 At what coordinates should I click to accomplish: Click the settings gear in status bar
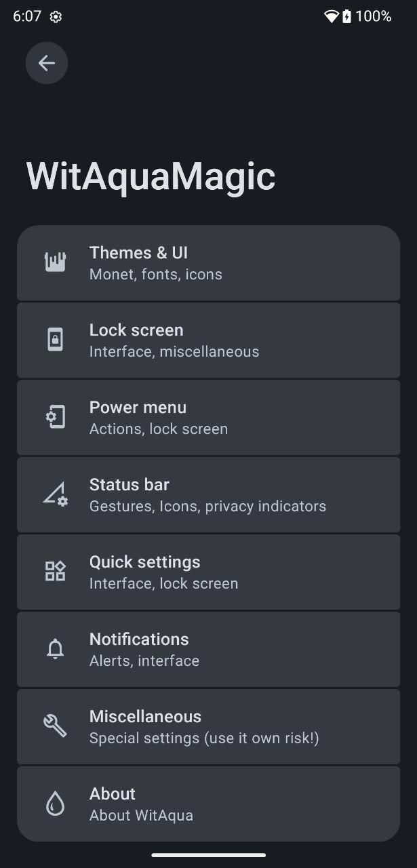[x=56, y=17]
